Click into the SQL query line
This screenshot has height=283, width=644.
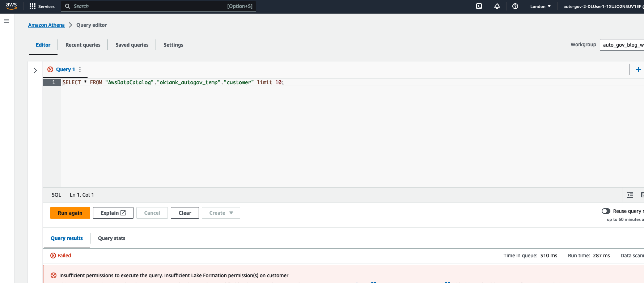(x=173, y=82)
